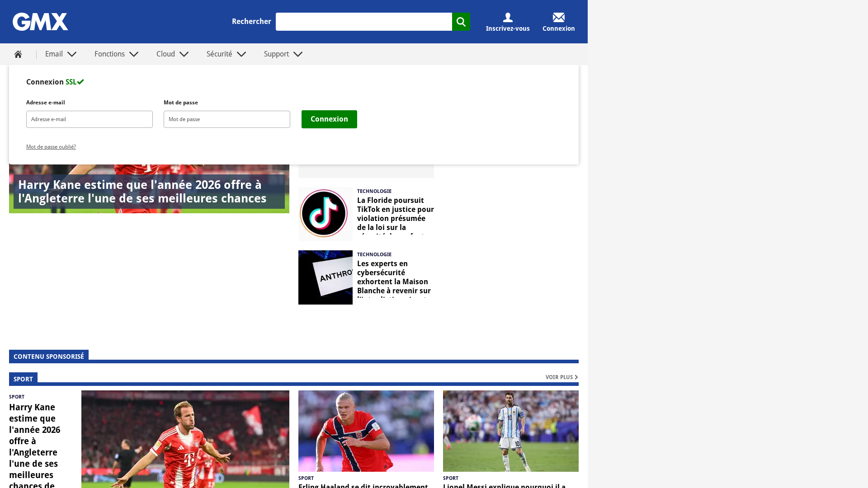Click the CONTENU SPONSORISÉ label
This screenshot has height=488, width=868.
point(49,357)
